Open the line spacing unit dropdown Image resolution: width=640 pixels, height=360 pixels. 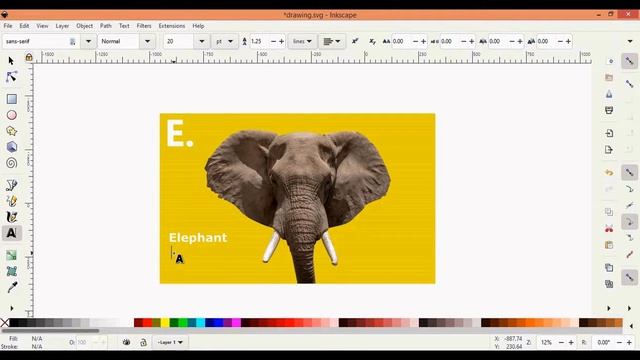[302, 41]
